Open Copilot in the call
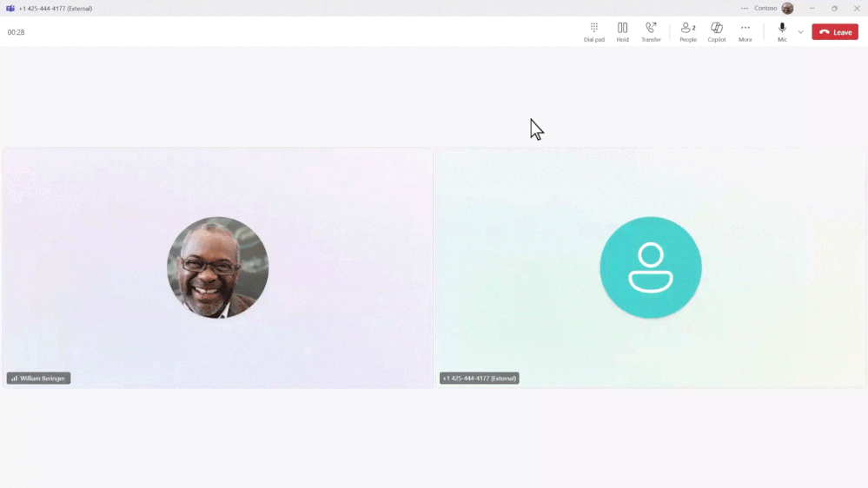 [716, 32]
